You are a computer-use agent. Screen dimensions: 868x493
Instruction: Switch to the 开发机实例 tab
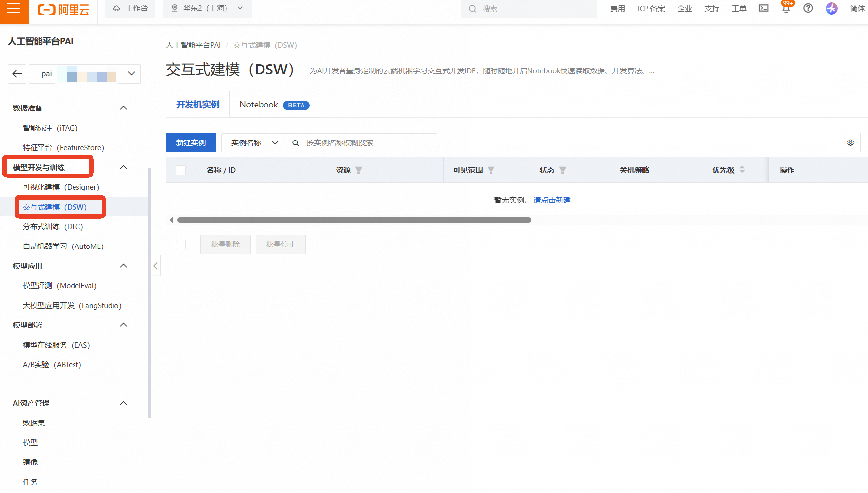point(198,105)
